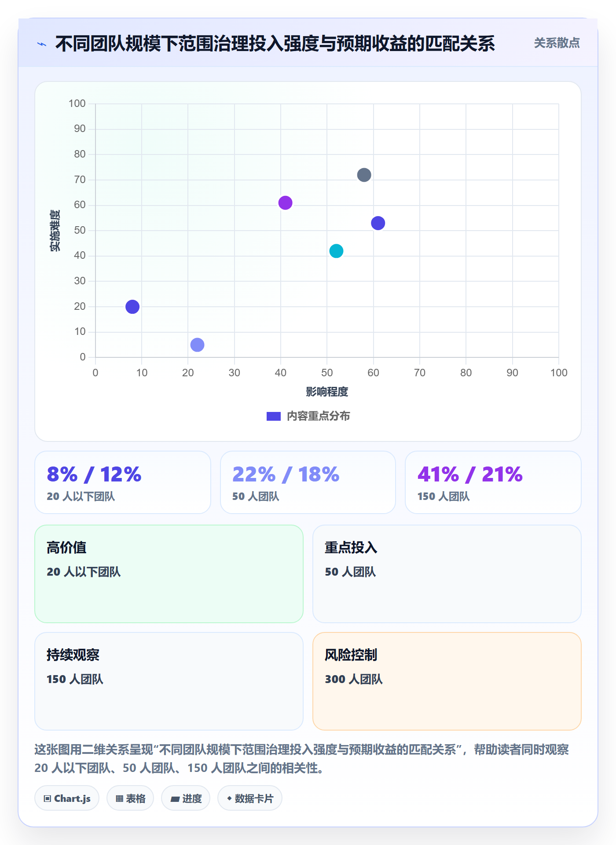Viewport: 616px width, 845px height.
Task: Click the 实施难度 y-axis title
Action: pos(55,231)
